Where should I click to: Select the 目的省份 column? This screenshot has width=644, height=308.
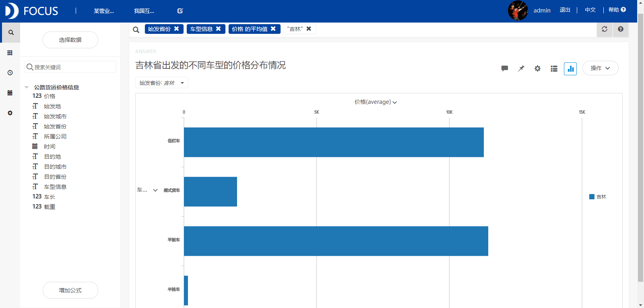pyautogui.click(x=55, y=177)
